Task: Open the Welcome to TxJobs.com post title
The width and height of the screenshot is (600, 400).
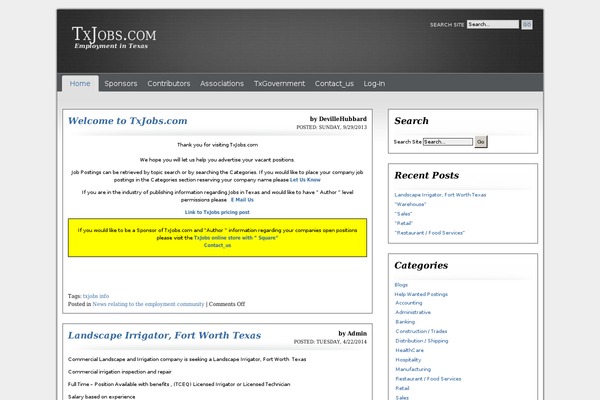Action: tap(128, 121)
